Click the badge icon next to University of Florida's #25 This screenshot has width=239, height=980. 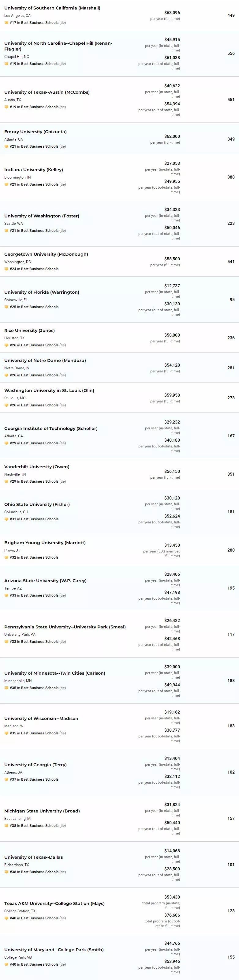[6, 307]
